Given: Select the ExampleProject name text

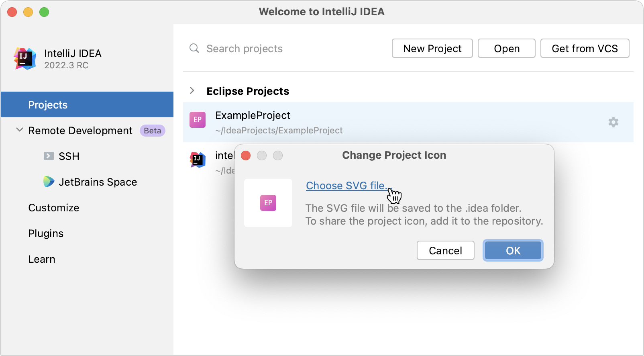Looking at the screenshot, I should tap(253, 115).
